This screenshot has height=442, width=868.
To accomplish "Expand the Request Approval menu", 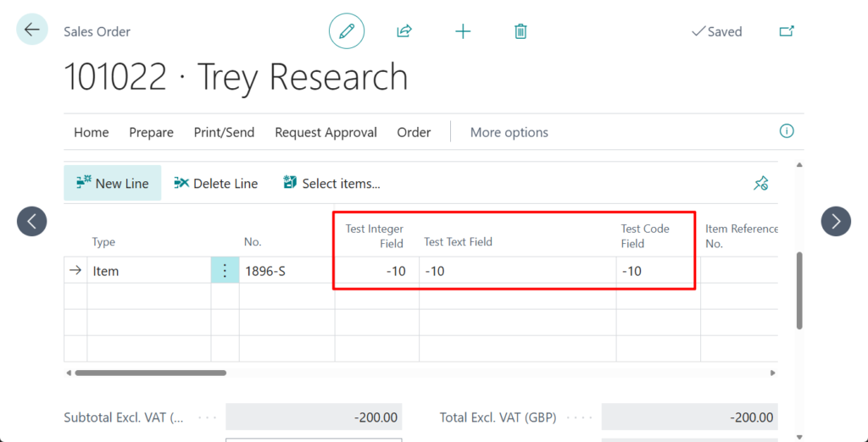I will [325, 132].
